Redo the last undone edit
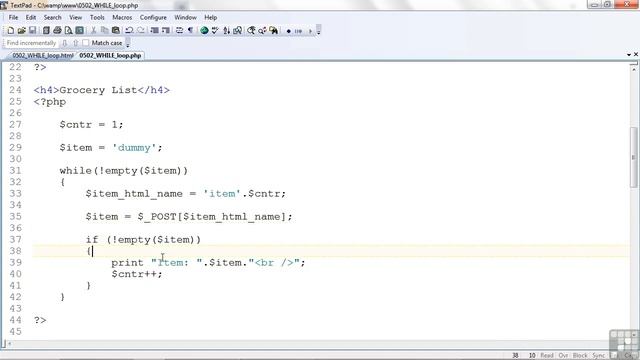This screenshot has width=640, height=360. 141,31
